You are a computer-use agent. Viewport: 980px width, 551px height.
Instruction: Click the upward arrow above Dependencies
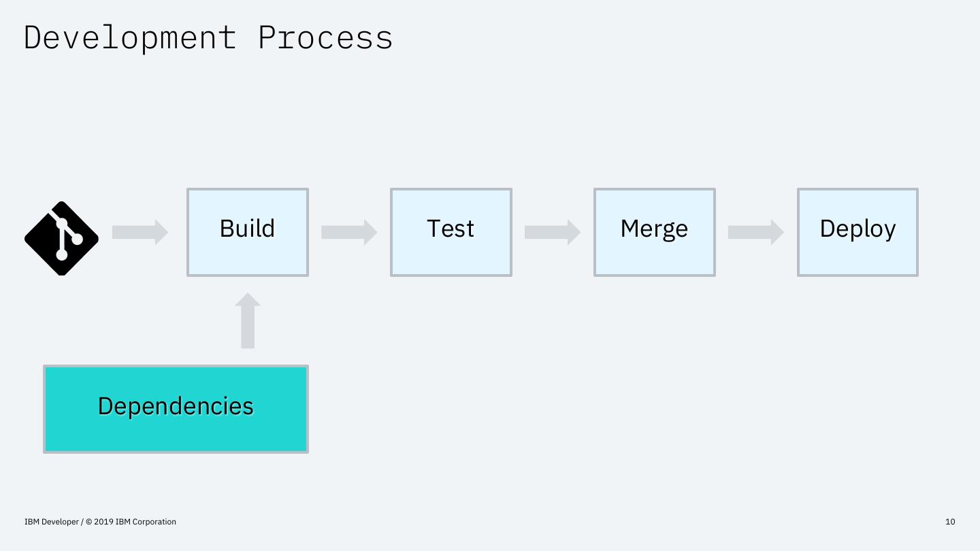coord(248,321)
